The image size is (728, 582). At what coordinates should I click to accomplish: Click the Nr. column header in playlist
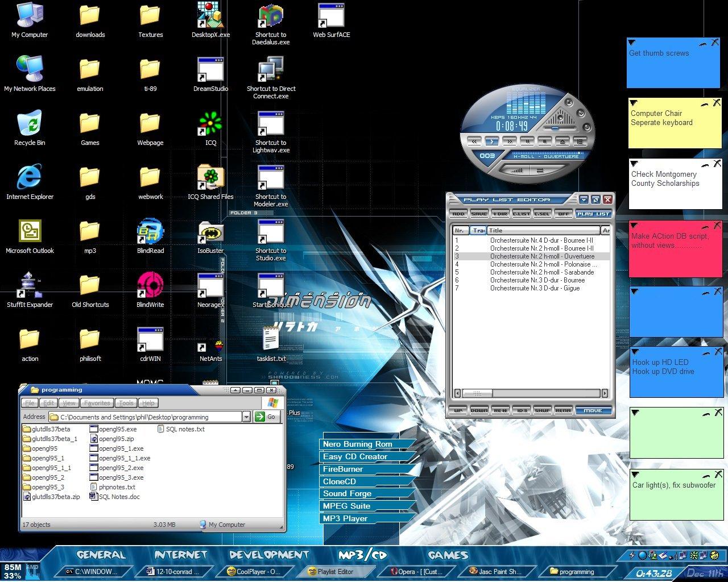[x=461, y=230]
